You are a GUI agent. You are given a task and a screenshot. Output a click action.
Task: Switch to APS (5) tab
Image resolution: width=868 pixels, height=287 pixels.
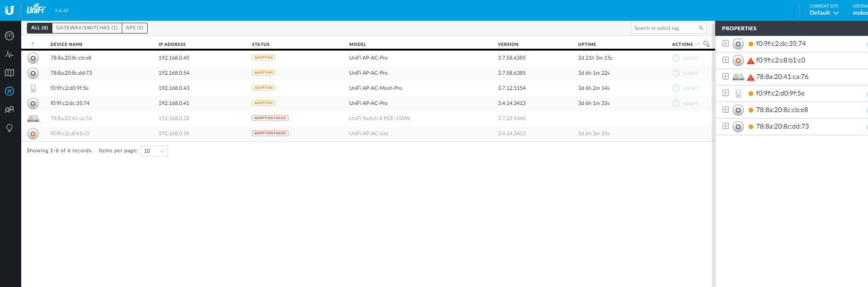point(135,28)
